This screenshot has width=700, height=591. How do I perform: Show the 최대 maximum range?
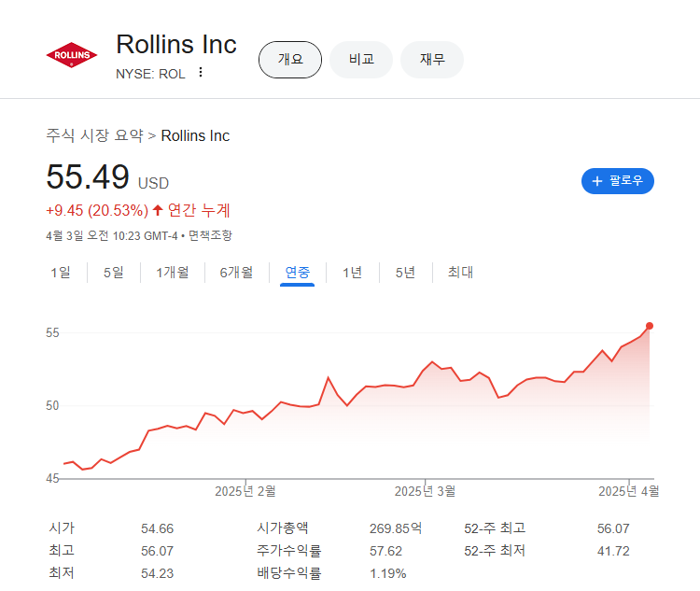[460, 273]
